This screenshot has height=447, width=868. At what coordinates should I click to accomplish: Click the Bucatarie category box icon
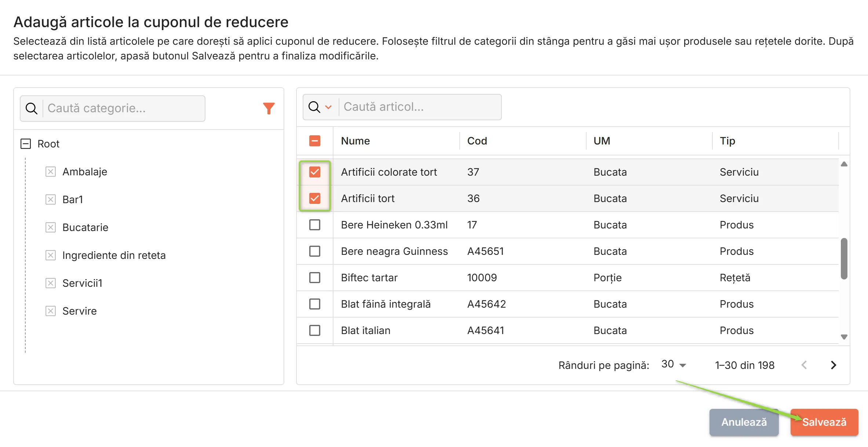coord(51,227)
